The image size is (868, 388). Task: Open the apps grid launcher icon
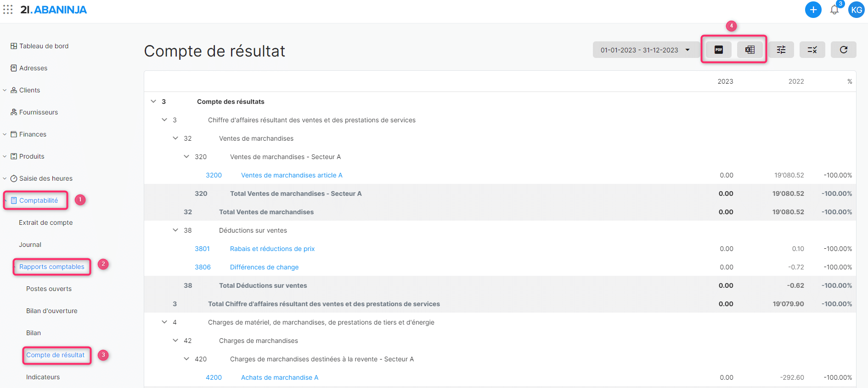(x=8, y=10)
